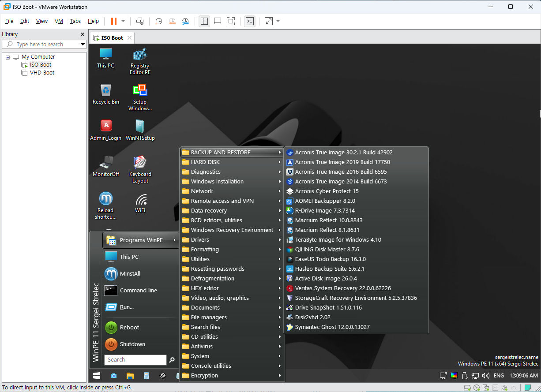Screen dimensions: 541x392
Task: Open the Edit menu
Action: [25, 21]
